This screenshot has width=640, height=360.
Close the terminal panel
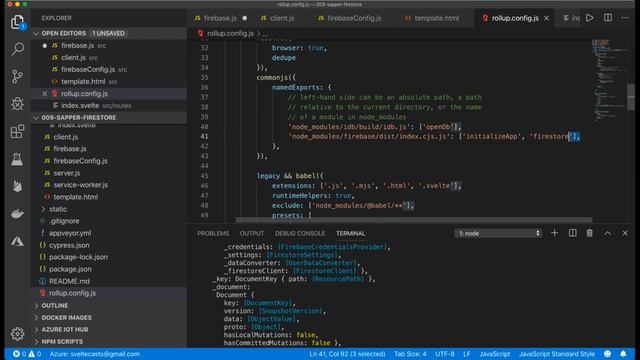(x=625, y=233)
